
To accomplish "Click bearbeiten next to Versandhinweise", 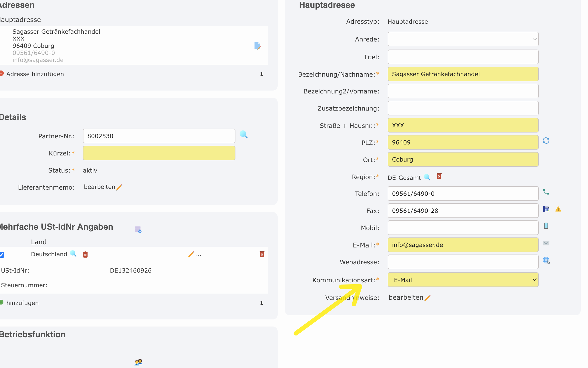I will 406,297.
